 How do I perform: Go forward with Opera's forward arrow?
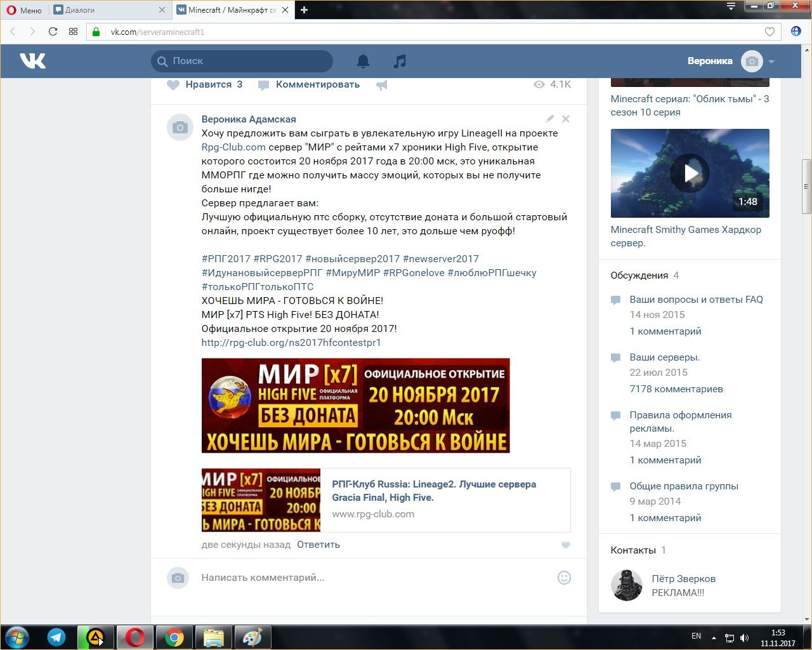click(x=32, y=32)
